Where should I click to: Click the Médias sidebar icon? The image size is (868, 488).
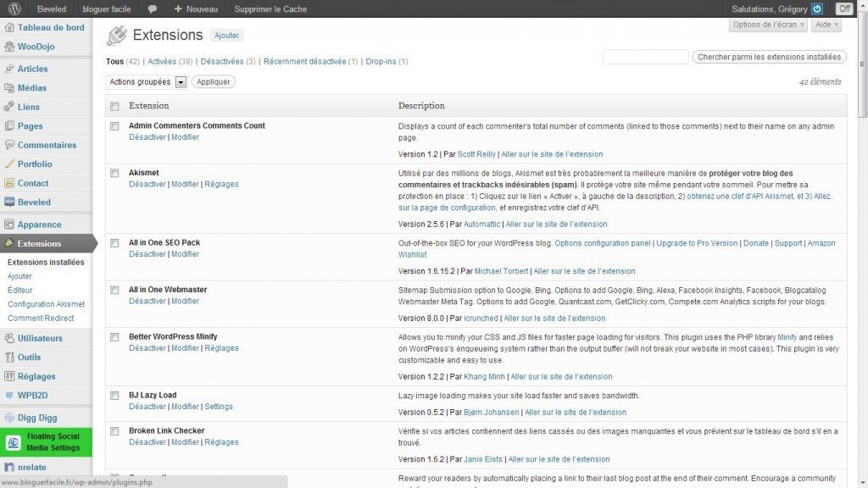[9, 88]
